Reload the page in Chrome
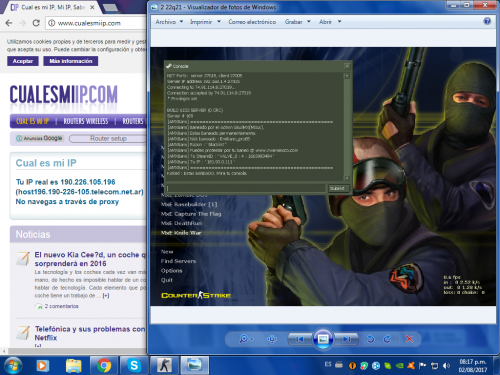This screenshot has height=375, width=500. tap(36, 23)
